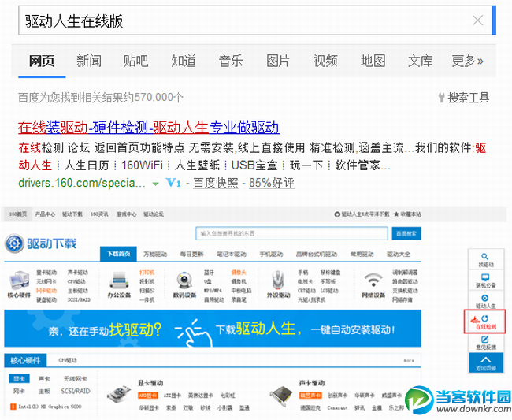The height and width of the screenshot is (420, 512).
Task: Select the 核心硬件 section tab
Action: tap(25, 360)
